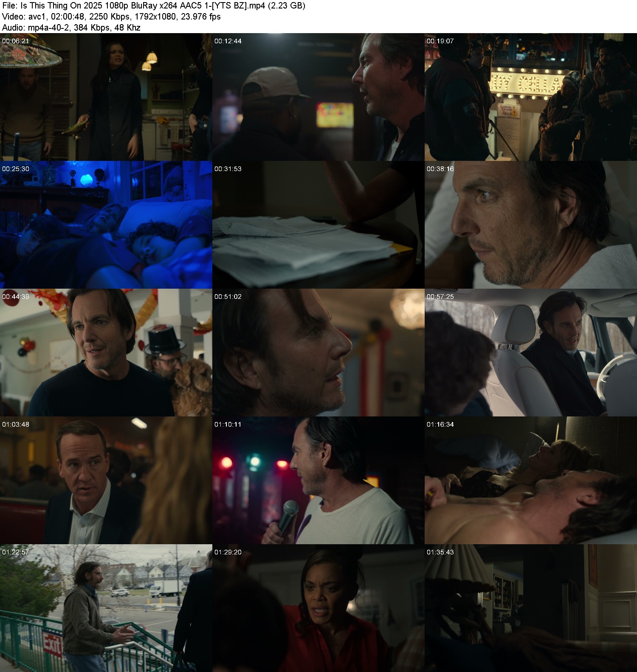Click the Audio info line with mp4a-40-2
This screenshot has width=637, height=672.
71,28
